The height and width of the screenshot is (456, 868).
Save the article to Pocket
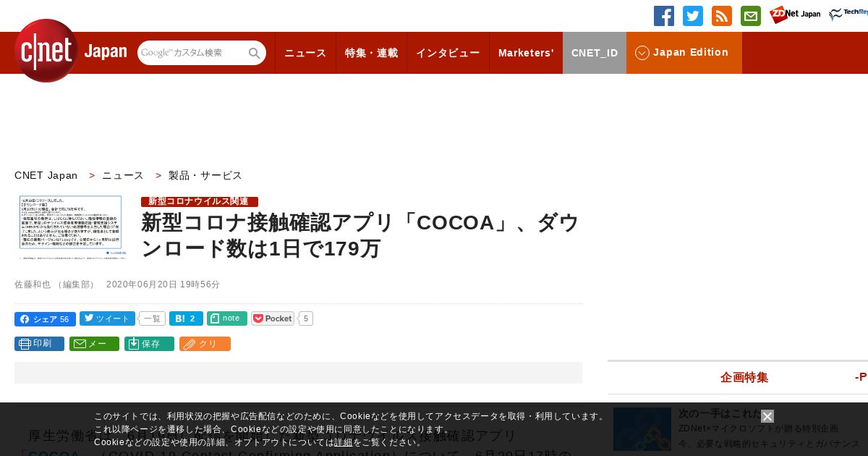point(273,318)
